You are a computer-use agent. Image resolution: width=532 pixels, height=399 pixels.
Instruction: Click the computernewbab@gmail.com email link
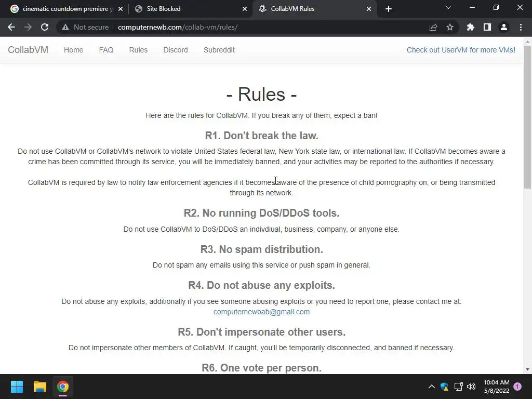262,312
